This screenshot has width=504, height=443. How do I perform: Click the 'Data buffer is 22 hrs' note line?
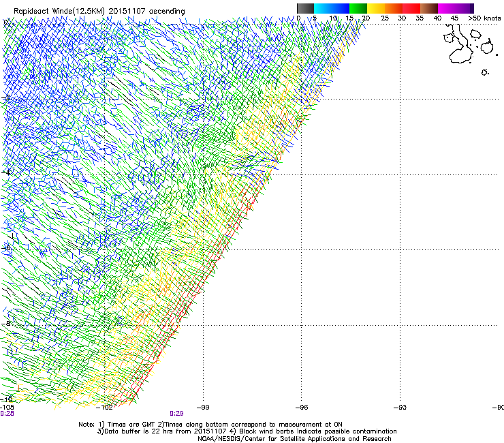pyautogui.click(x=247, y=431)
